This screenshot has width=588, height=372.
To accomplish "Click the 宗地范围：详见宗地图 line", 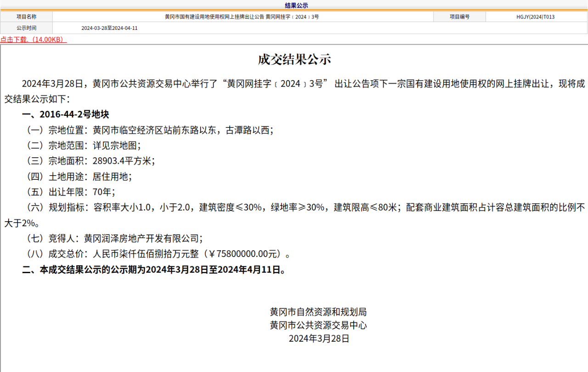I will point(83,146).
